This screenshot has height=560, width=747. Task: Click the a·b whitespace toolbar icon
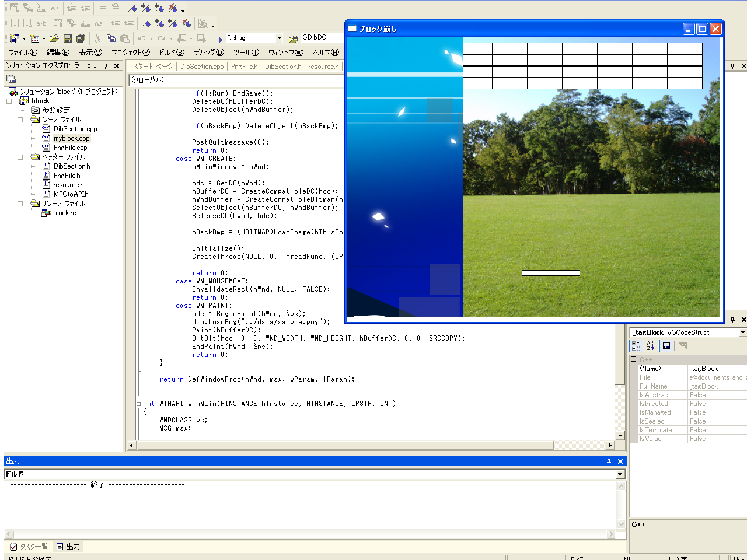click(x=41, y=23)
